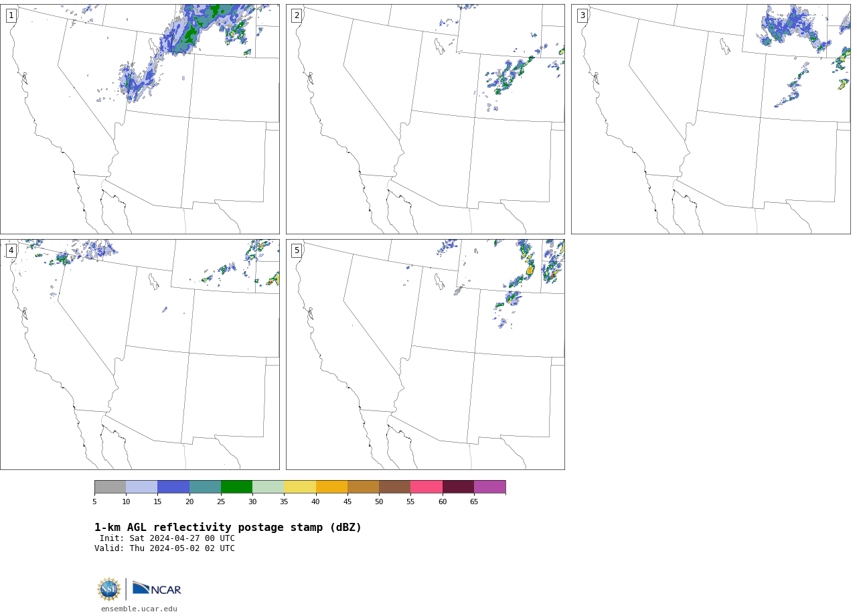
Task: Click the ensemble.ucar.edu text
Action: point(139,609)
